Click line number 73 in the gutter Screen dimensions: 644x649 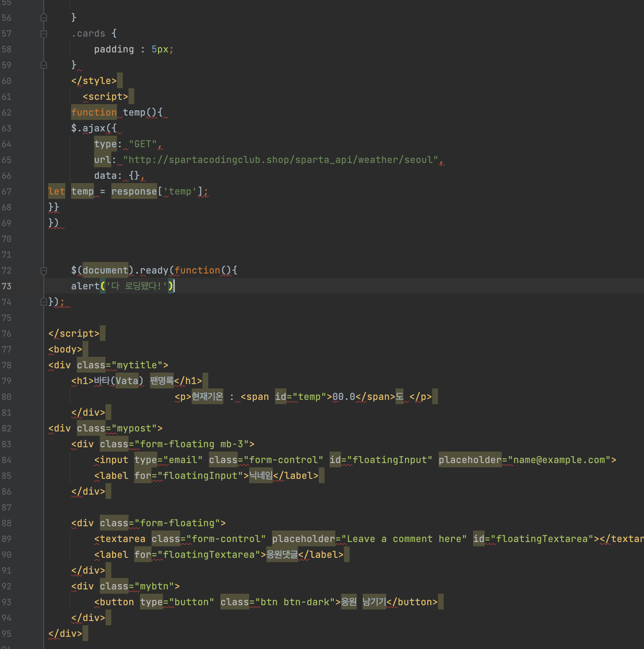6,286
